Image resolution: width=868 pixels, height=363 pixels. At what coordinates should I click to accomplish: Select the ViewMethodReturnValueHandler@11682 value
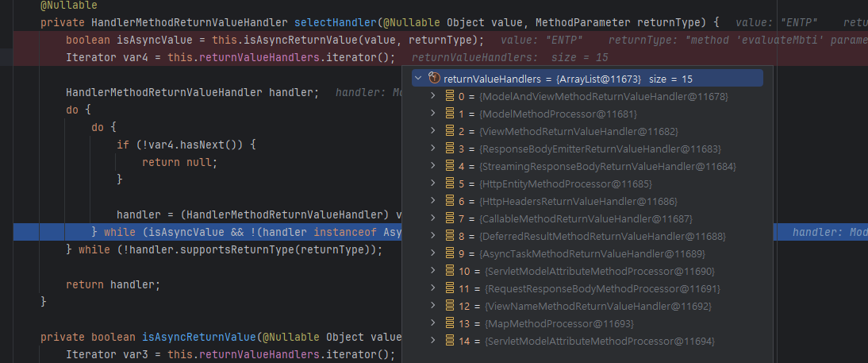[x=578, y=131]
